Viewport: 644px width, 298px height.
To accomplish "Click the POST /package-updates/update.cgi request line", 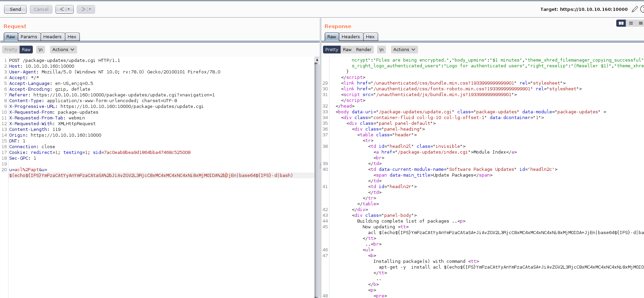I will 65,60.
